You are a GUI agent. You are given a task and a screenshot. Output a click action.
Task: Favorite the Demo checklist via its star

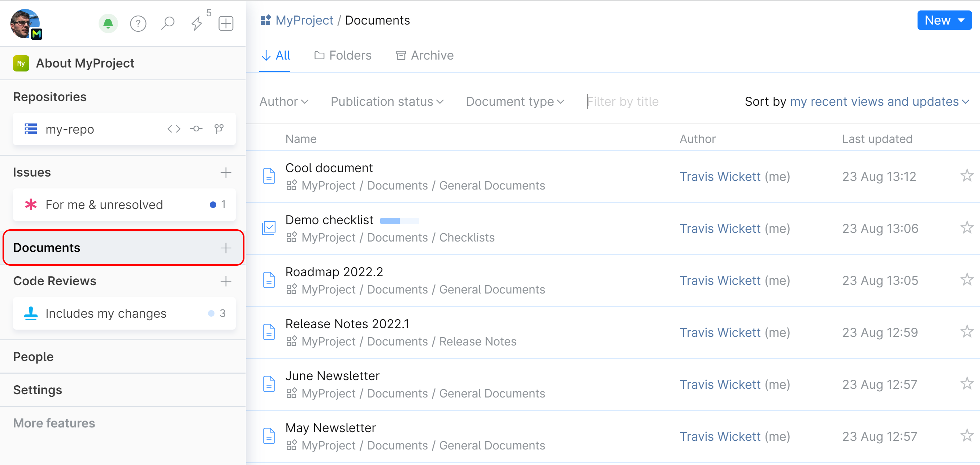click(x=967, y=227)
